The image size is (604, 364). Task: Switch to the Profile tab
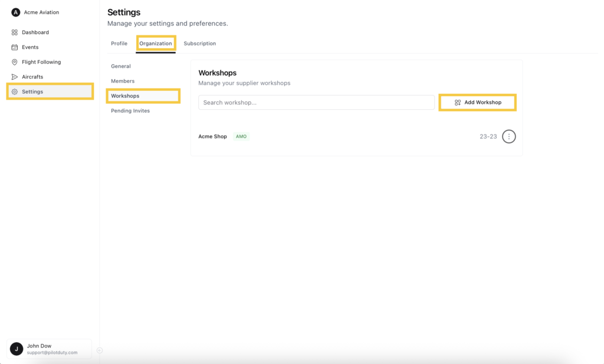click(x=119, y=44)
